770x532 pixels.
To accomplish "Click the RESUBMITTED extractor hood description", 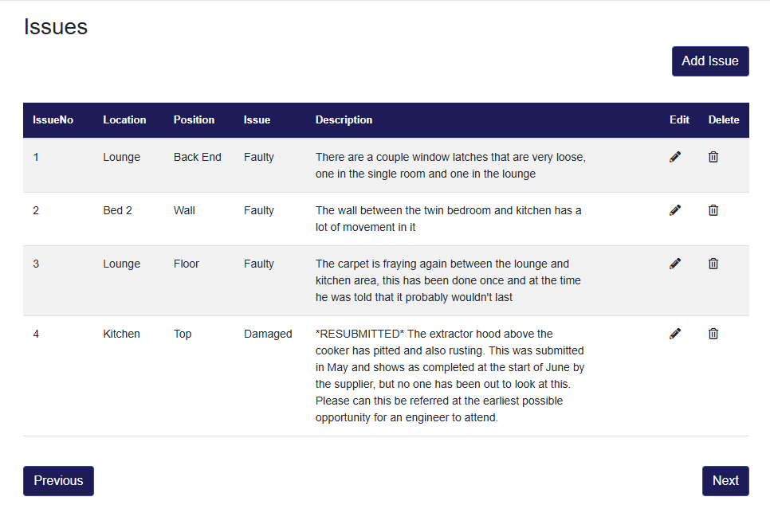I will click(x=450, y=375).
